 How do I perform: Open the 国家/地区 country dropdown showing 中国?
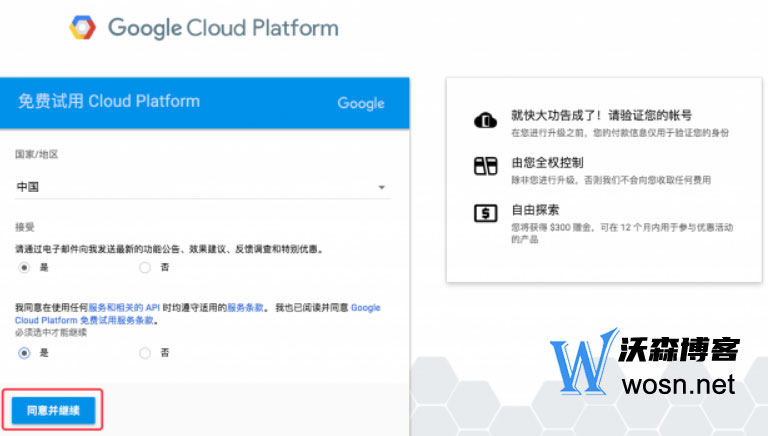pyautogui.click(x=203, y=187)
